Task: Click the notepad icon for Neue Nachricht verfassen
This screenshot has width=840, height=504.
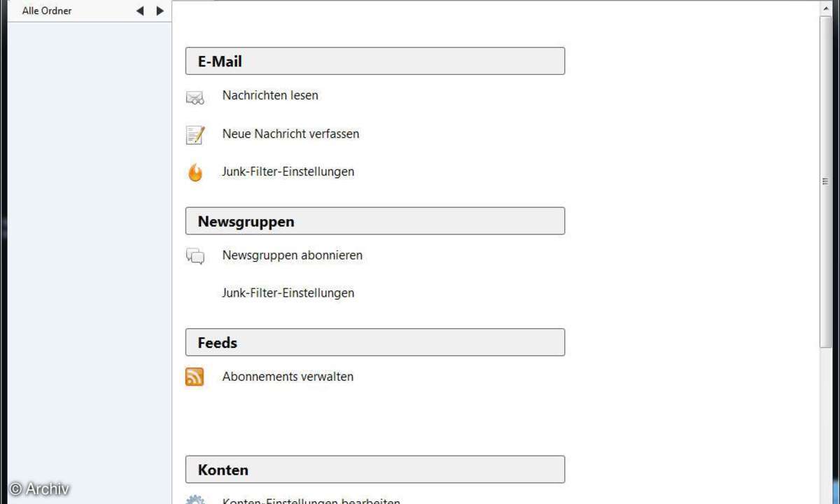Action: [195, 135]
